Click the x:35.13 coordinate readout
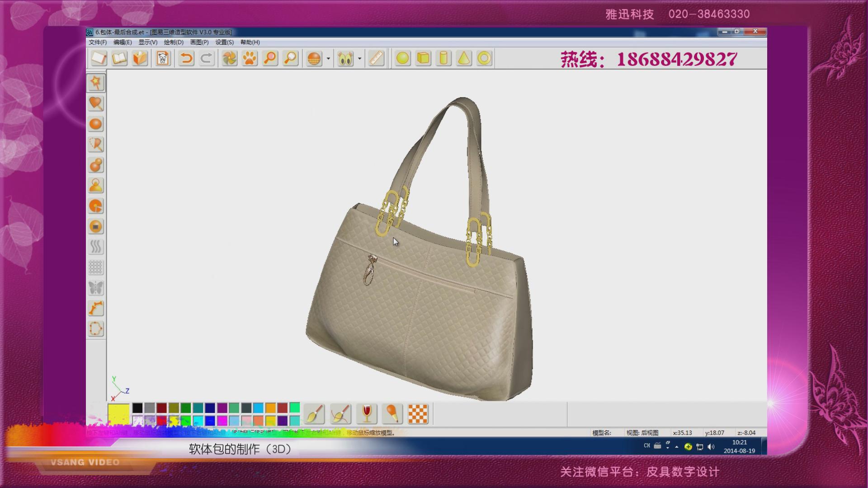Screen dimensions: 868x488 tap(682, 432)
